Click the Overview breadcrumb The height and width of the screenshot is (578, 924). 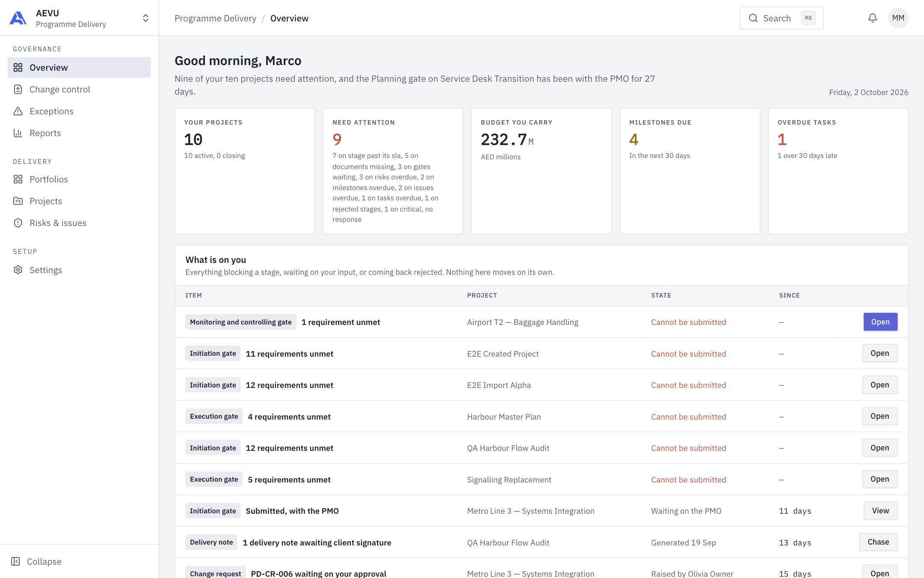pos(289,18)
